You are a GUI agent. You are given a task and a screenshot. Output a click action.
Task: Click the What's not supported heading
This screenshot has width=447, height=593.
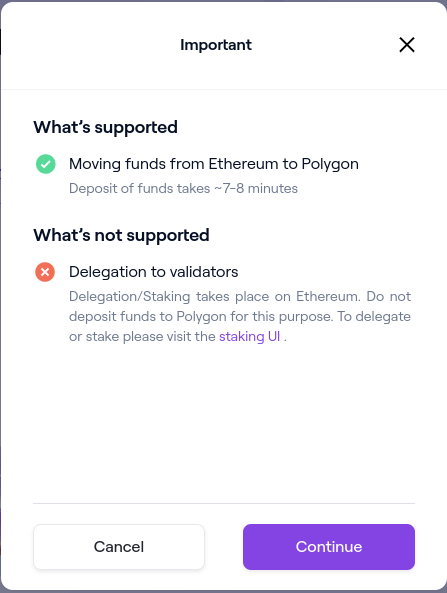tap(121, 235)
